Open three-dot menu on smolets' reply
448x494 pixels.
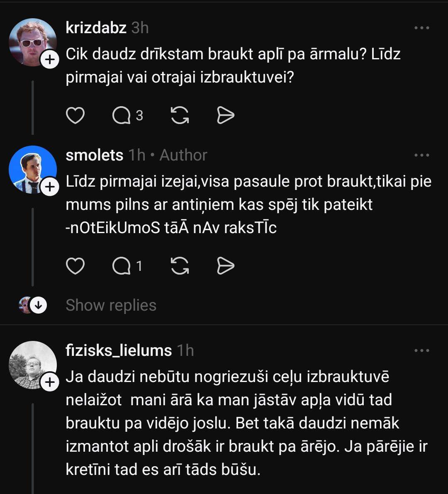(x=422, y=155)
